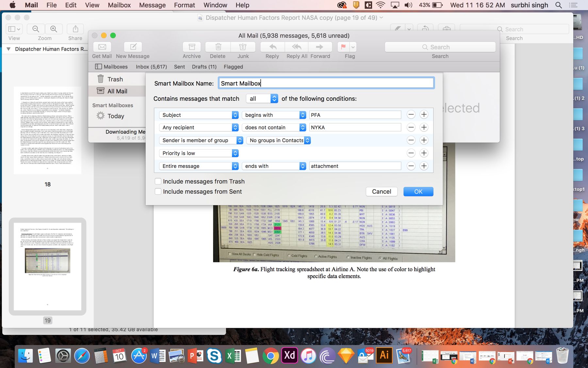The height and width of the screenshot is (368, 588).
Task: Remove the Subject condition with minus
Action: click(x=411, y=114)
